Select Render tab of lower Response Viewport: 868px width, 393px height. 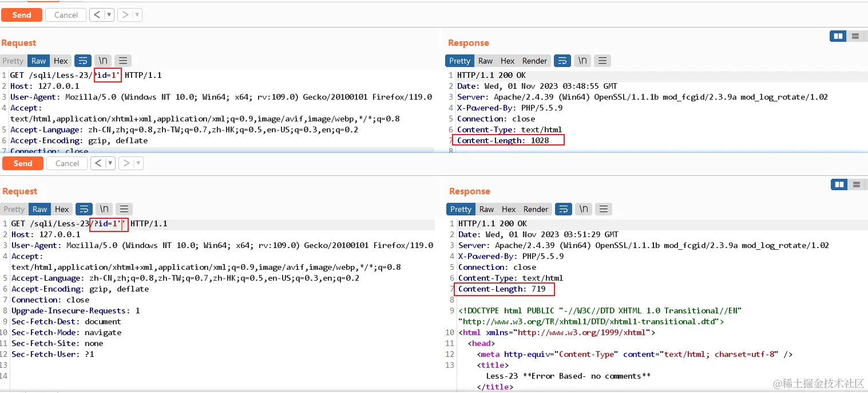pyautogui.click(x=536, y=209)
